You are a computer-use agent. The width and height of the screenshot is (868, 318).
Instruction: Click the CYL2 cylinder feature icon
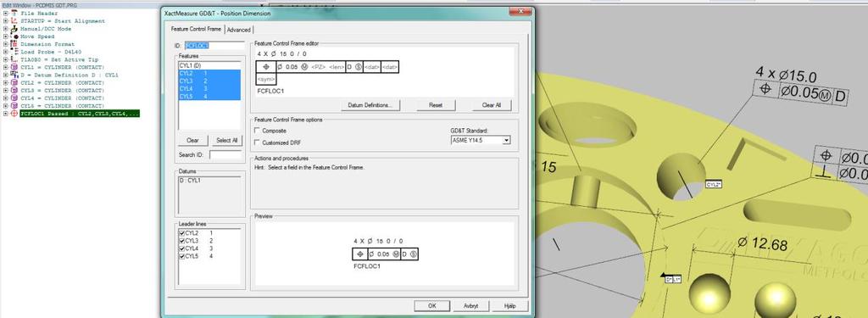[14, 82]
